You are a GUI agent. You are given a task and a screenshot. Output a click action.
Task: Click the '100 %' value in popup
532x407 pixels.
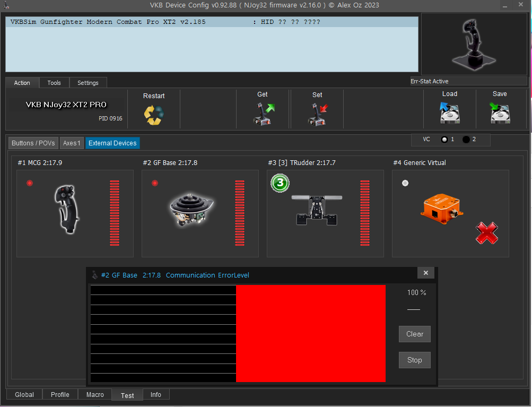click(x=417, y=292)
